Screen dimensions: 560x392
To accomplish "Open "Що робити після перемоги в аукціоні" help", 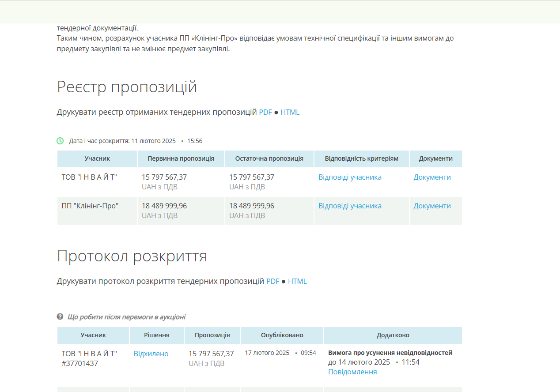I will point(126,317).
